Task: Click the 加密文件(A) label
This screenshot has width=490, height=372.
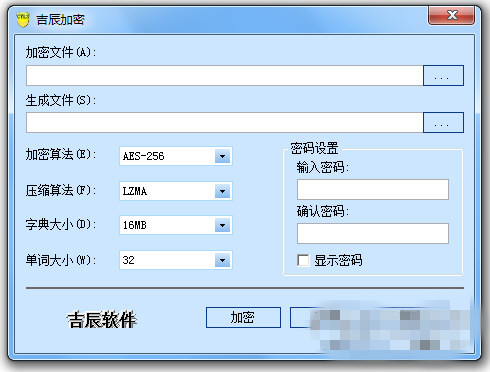Action: pos(61,52)
